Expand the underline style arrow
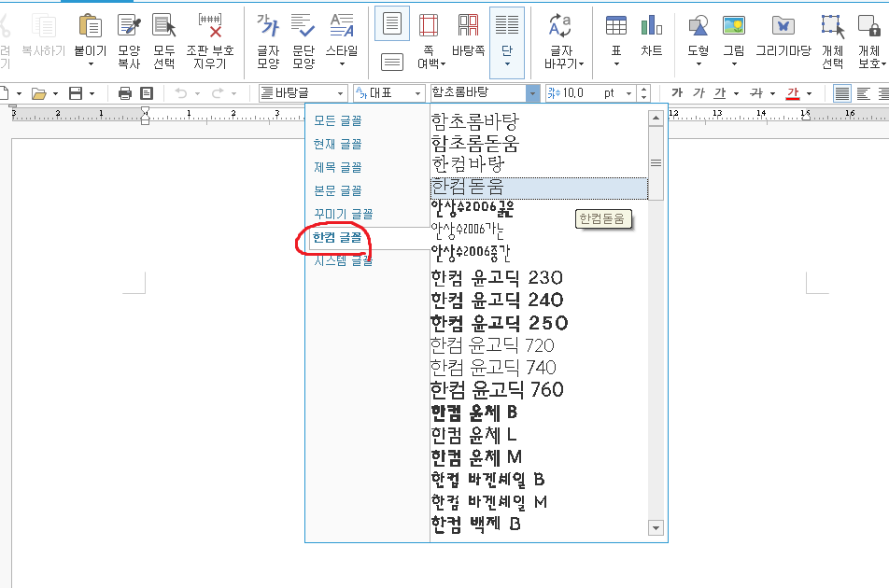889x588 pixels. (x=736, y=93)
